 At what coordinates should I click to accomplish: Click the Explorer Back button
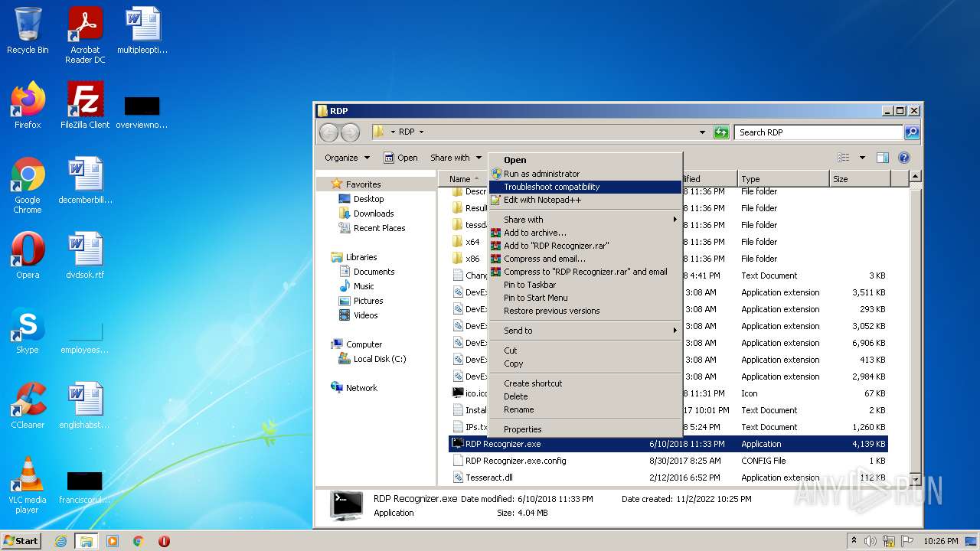(328, 132)
